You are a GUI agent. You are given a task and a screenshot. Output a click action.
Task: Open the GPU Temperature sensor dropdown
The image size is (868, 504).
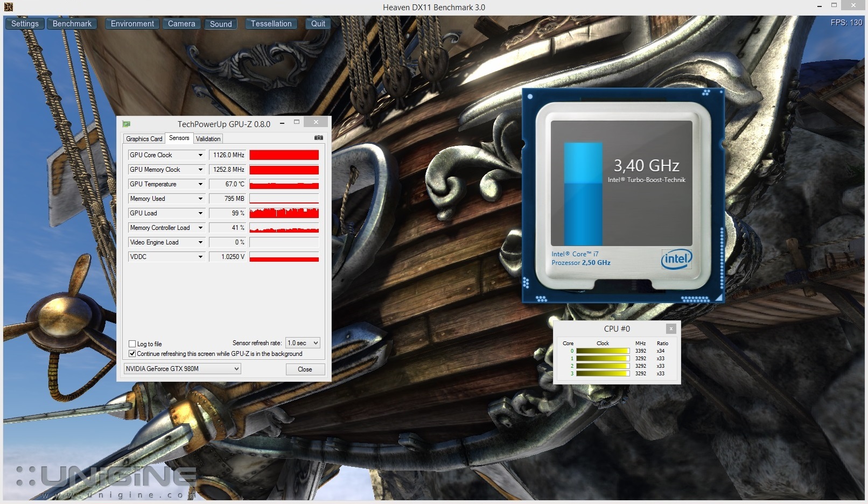point(200,184)
